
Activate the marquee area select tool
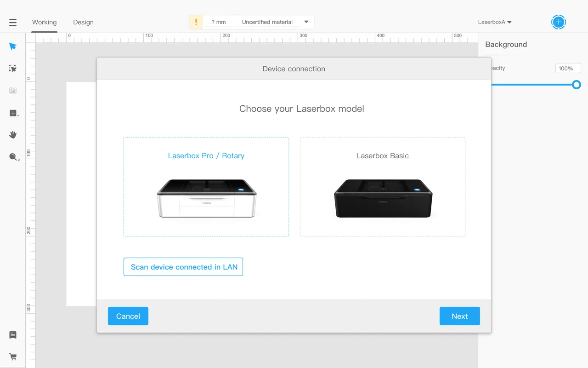click(13, 69)
